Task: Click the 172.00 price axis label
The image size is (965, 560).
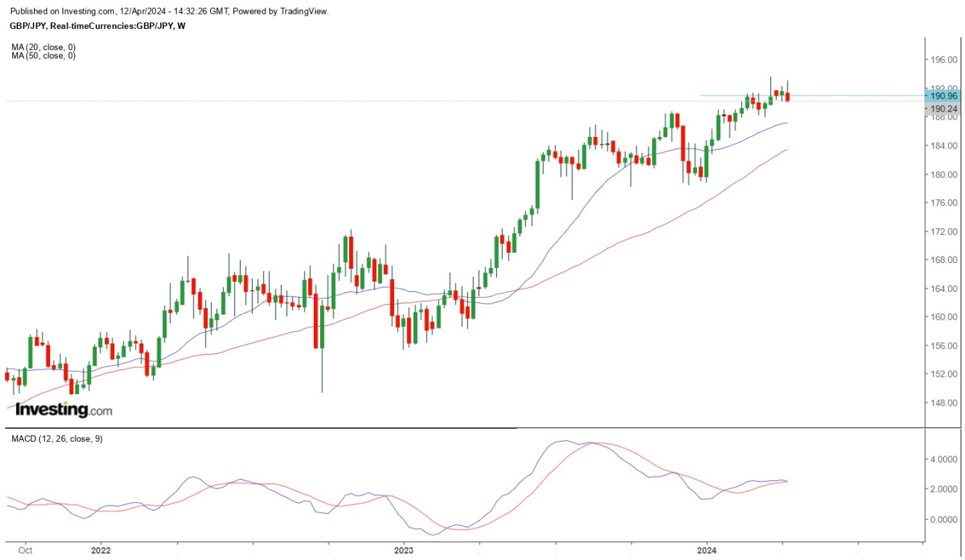Action: 944,232
